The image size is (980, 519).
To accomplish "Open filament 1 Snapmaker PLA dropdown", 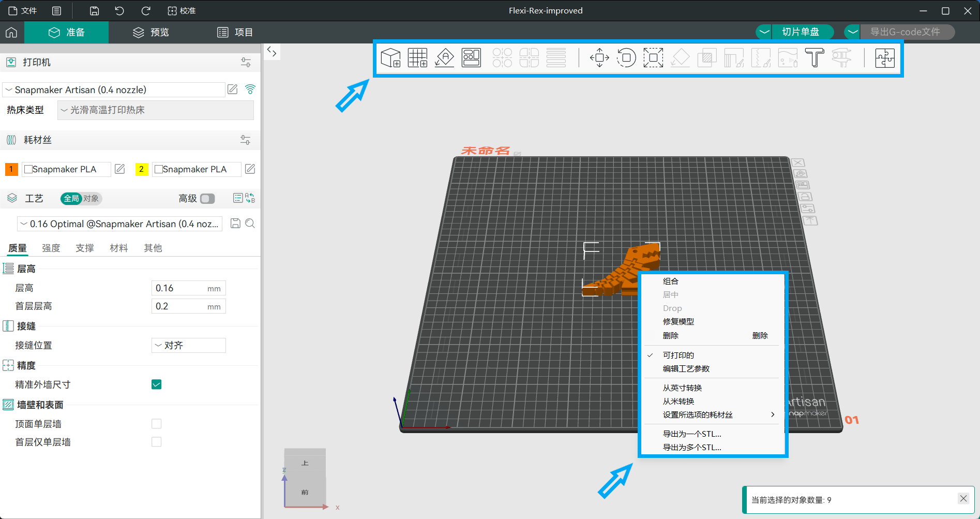I will (66, 169).
